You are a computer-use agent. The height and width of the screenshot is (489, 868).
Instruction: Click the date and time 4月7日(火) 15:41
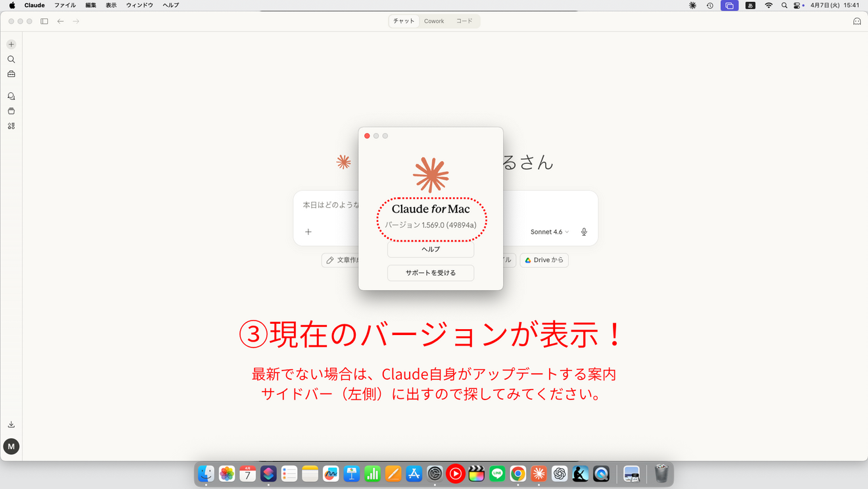pos(835,5)
